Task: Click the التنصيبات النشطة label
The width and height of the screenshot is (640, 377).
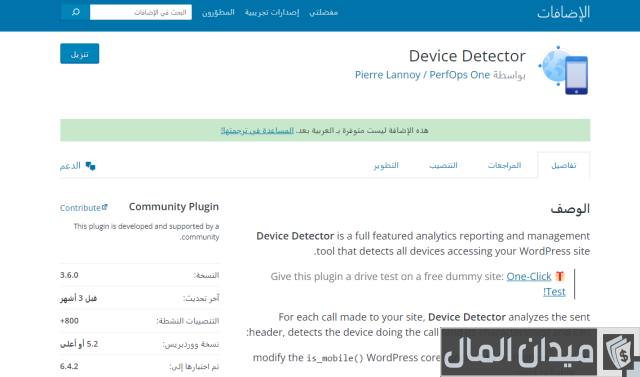Action: [x=188, y=321]
